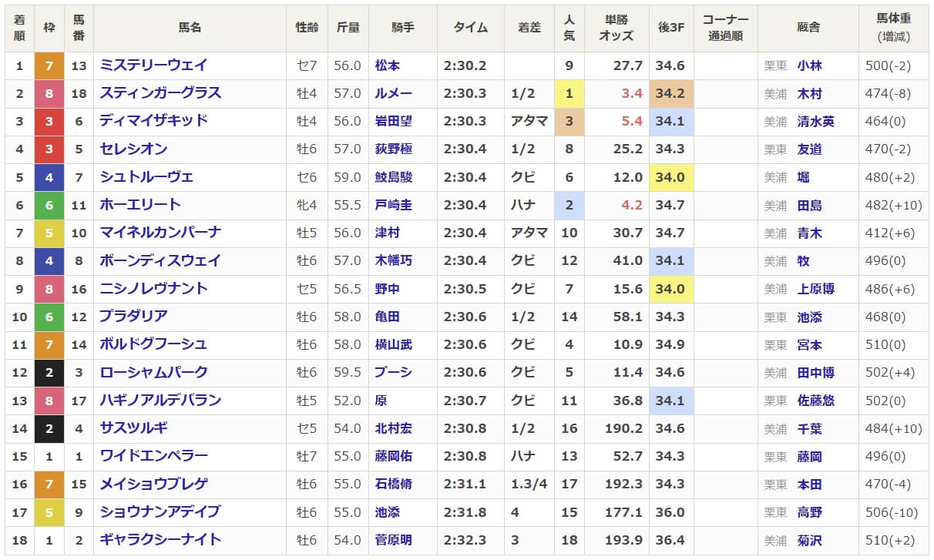Click the 馬体重 column header
Screen dimensions: 934x560
coord(893,27)
